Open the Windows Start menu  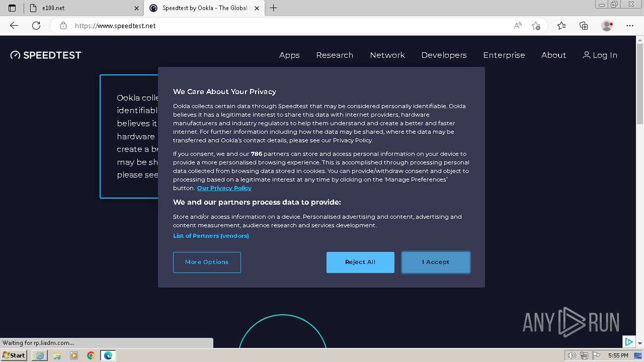tap(14, 355)
